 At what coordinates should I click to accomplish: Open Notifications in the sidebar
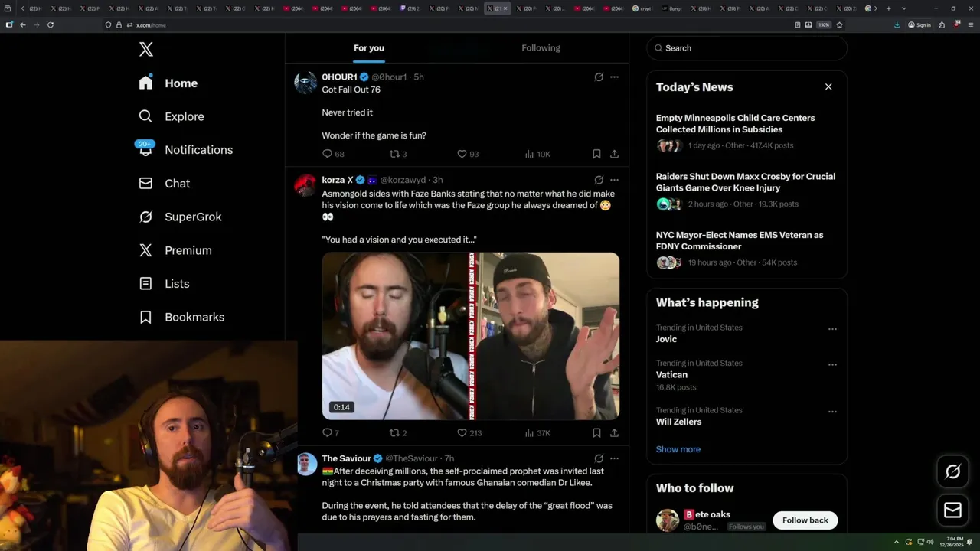point(186,150)
